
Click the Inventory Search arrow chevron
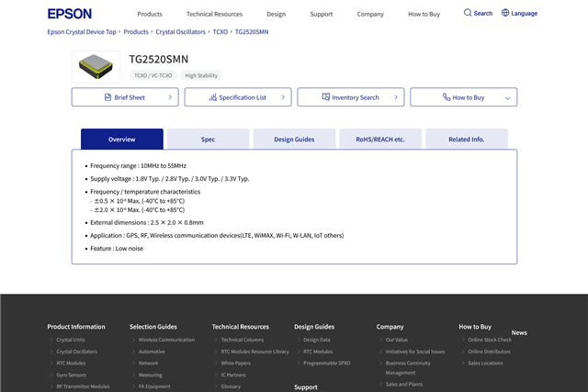[x=396, y=97]
